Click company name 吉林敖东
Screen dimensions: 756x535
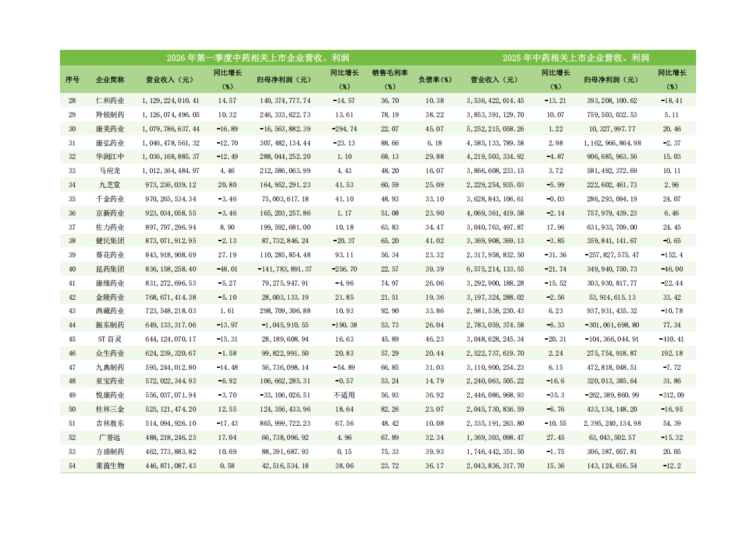[x=110, y=424]
